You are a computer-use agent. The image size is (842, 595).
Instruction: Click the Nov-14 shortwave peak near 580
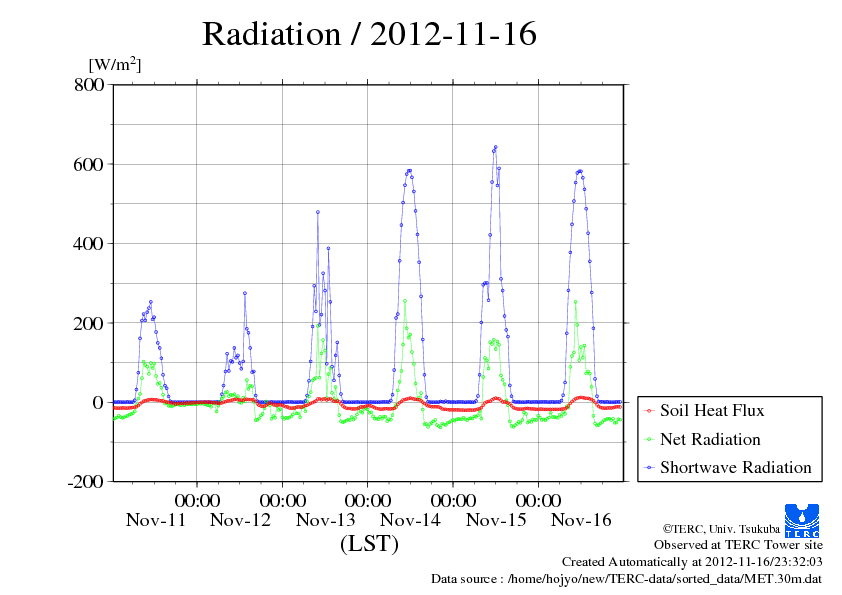pos(409,171)
